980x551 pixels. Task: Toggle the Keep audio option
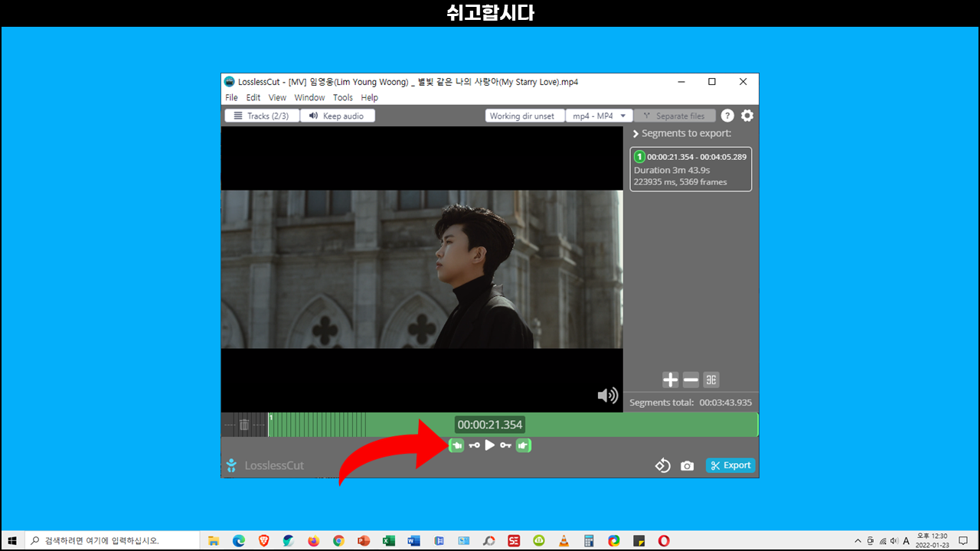[338, 116]
